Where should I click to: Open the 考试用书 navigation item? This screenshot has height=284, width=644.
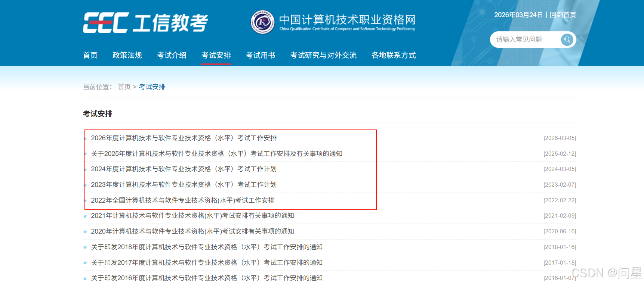pyautogui.click(x=261, y=55)
